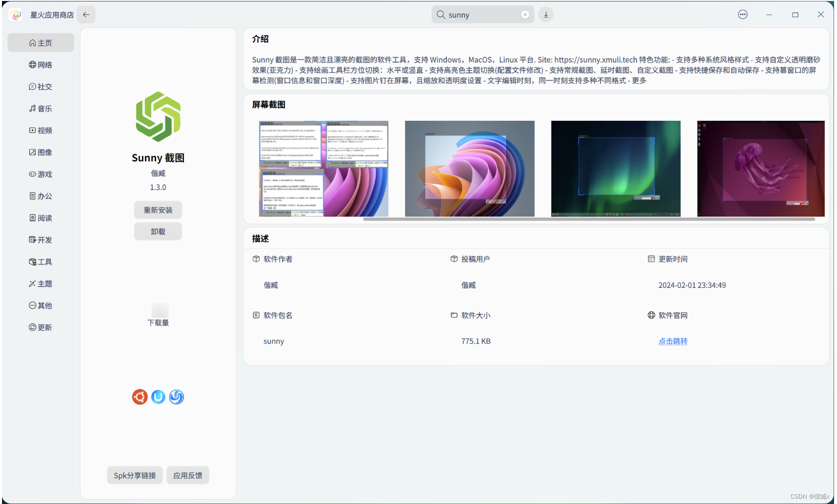Open the 游戏 games category
The height and width of the screenshot is (504, 837).
click(41, 174)
